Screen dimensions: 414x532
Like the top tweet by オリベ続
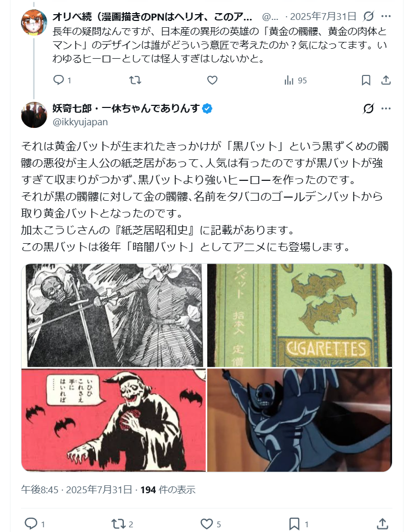point(213,80)
